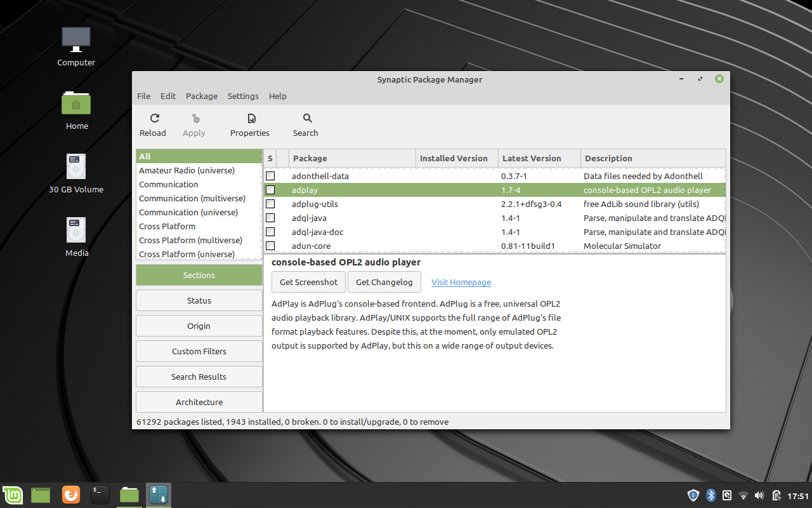Open the Linux Mint menu
Image resolution: width=812 pixels, height=508 pixels.
(x=13, y=495)
